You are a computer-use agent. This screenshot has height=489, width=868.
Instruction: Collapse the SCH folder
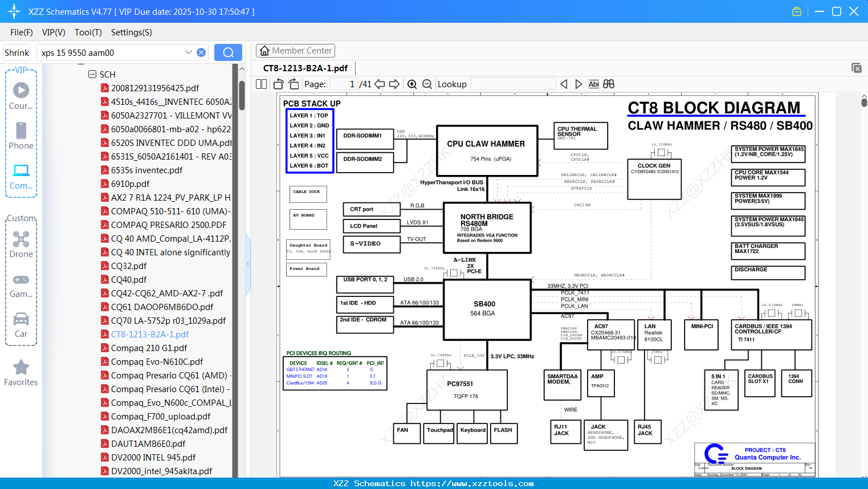(92, 74)
